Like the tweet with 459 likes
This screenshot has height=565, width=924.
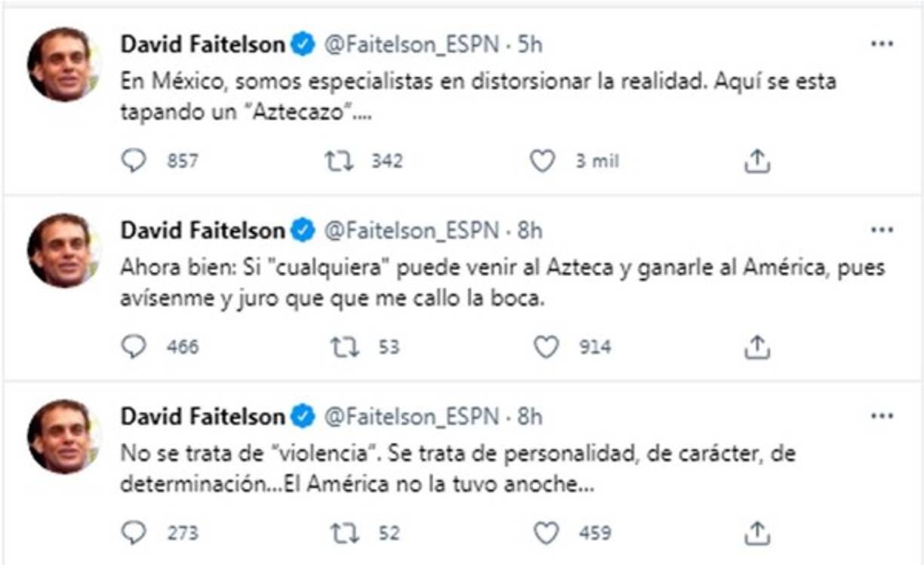pos(546,533)
